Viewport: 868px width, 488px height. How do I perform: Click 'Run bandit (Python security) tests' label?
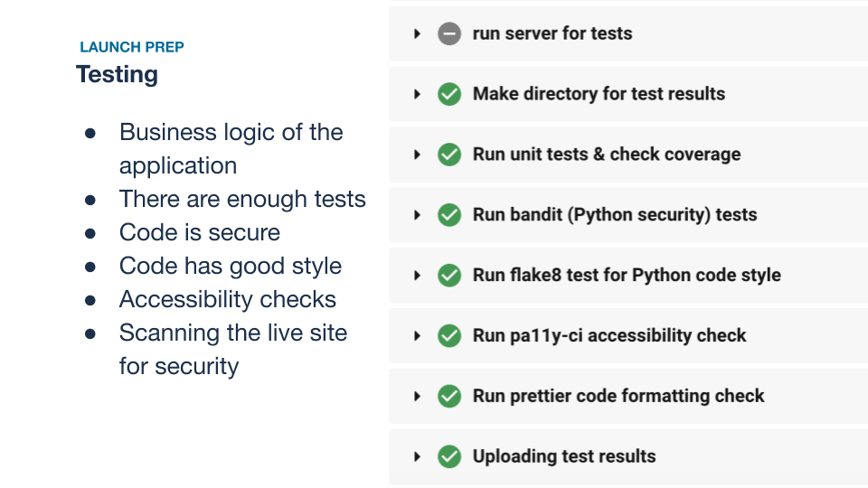[x=615, y=215]
